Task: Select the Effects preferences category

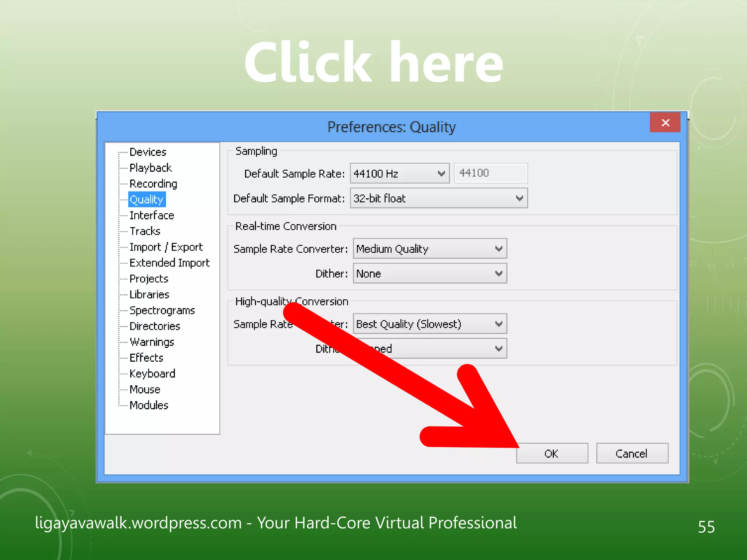Action: (x=146, y=358)
